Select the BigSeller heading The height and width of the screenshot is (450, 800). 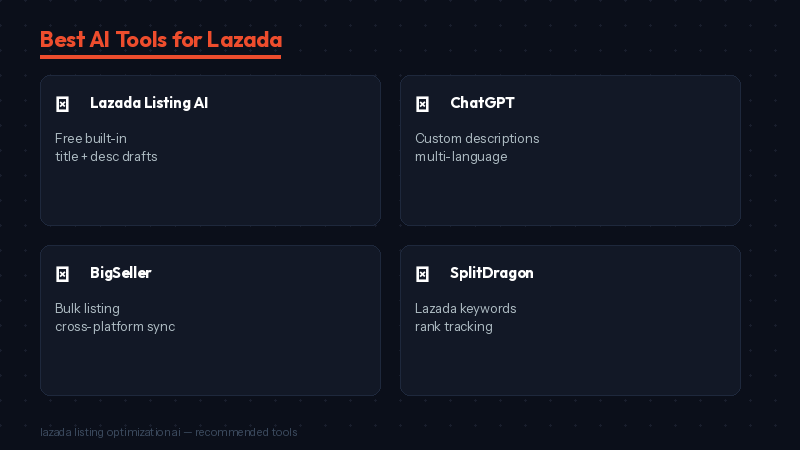pyautogui.click(x=121, y=273)
